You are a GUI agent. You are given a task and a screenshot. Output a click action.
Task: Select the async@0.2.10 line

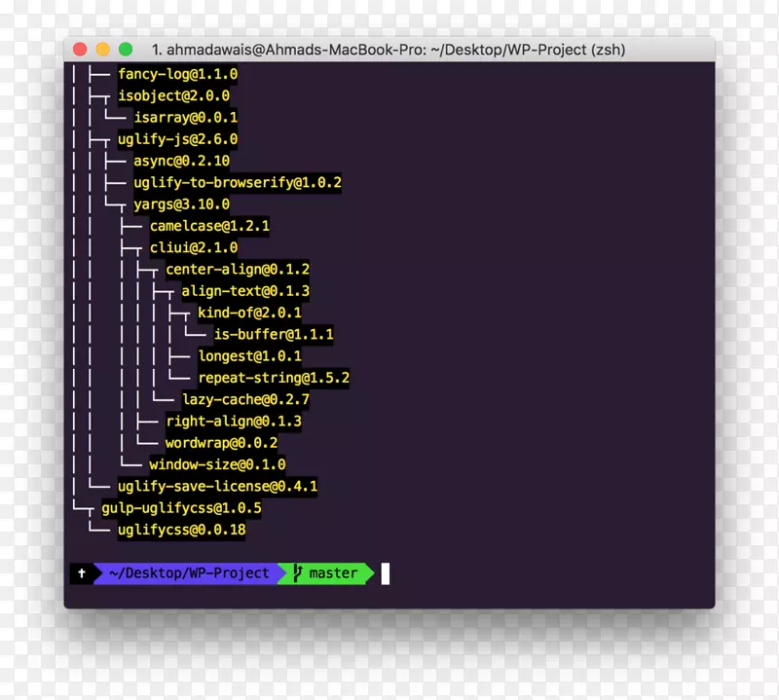[x=181, y=161]
